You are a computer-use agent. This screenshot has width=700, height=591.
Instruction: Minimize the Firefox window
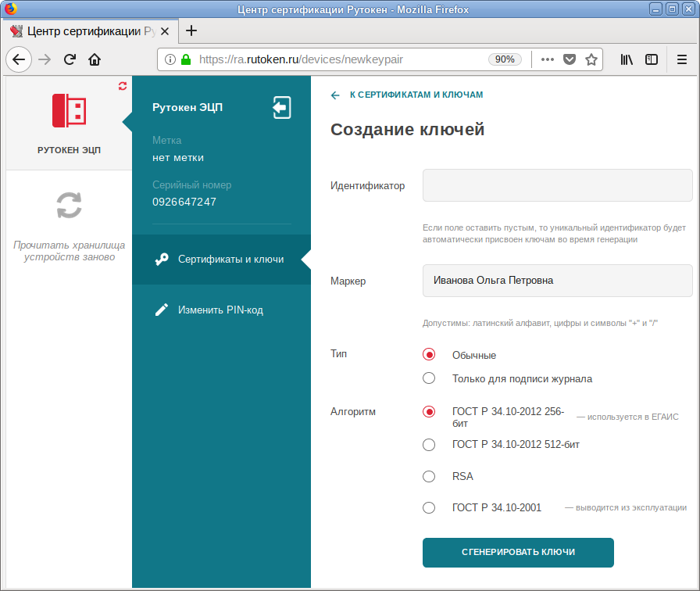pyautogui.click(x=655, y=9)
